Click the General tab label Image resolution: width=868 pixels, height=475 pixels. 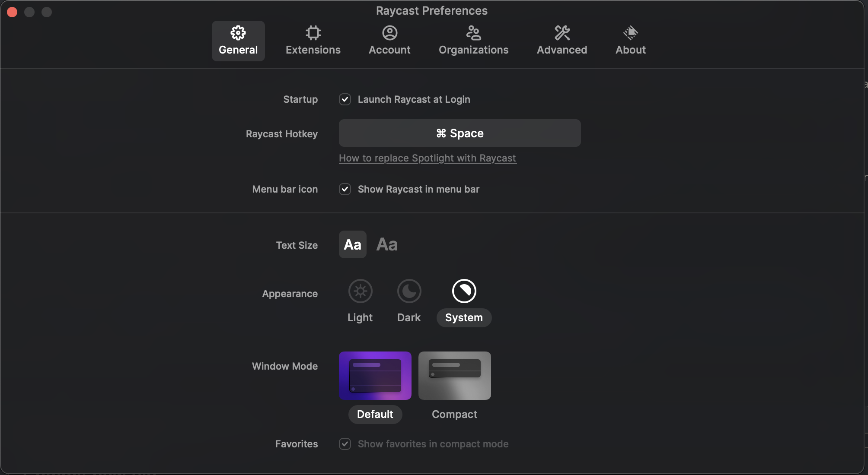[238, 50]
